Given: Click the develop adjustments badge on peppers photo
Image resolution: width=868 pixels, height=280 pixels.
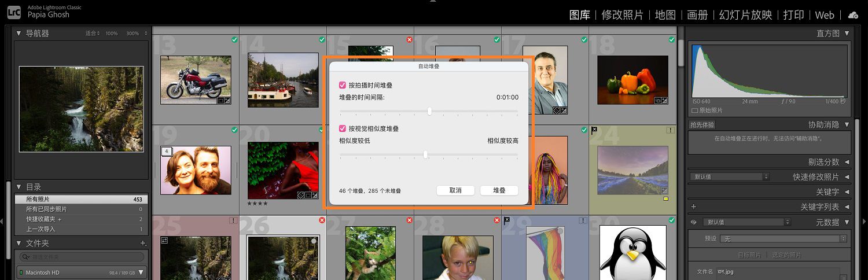Looking at the screenshot, I should (x=664, y=101).
